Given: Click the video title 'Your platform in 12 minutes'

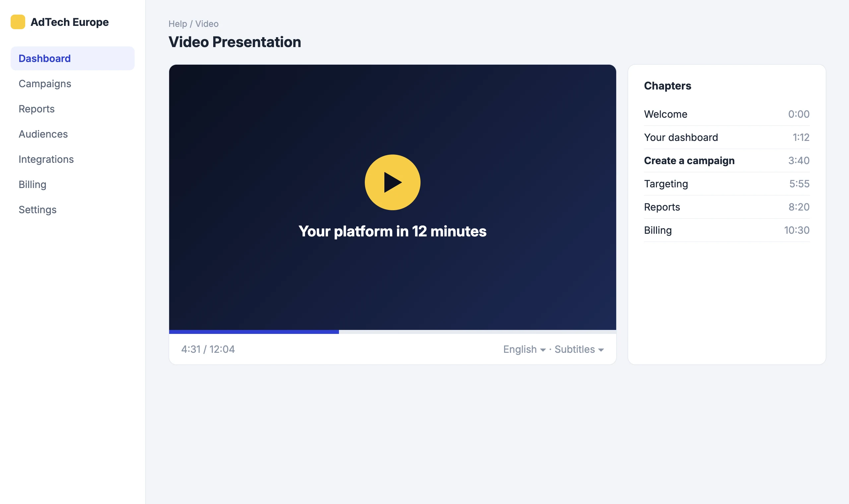Looking at the screenshot, I should pyautogui.click(x=392, y=231).
